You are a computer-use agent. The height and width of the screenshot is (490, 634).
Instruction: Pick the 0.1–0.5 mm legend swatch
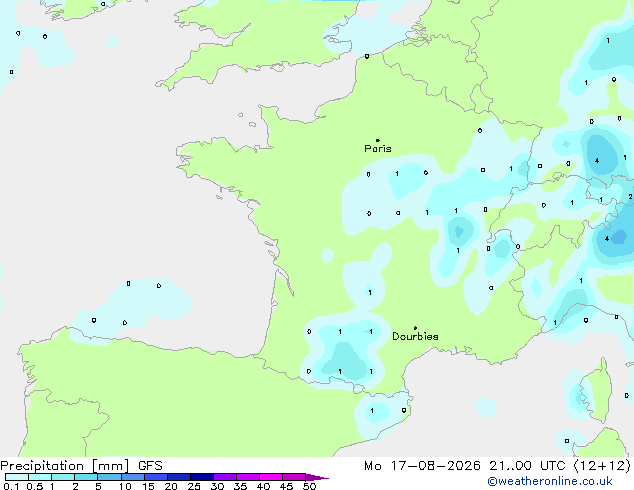[17, 477]
